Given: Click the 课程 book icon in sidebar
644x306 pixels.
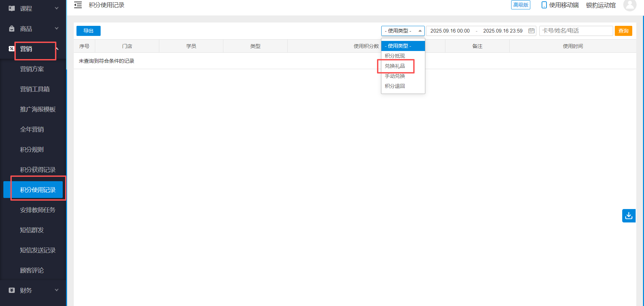Looking at the screenshot, I should [12, 8].
